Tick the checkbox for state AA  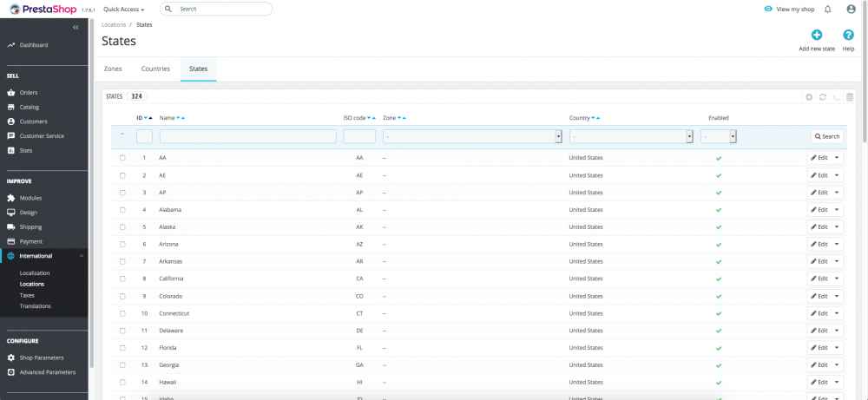[x=122, y=158]
